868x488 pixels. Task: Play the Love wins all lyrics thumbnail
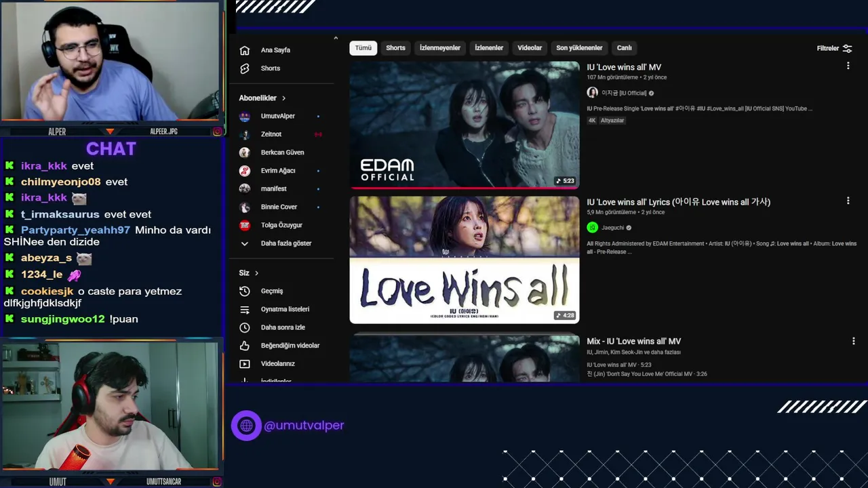465,260
